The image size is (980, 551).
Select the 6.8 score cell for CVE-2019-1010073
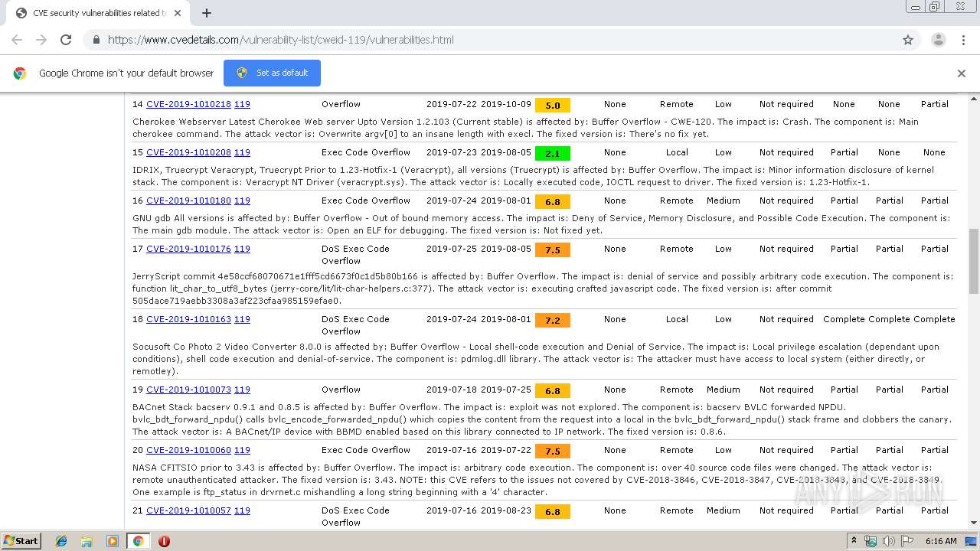click(552, 390)
